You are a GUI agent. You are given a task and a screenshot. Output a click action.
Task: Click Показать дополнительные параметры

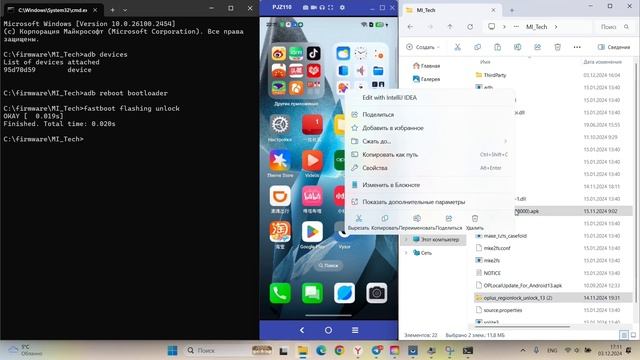pos(413,202)
